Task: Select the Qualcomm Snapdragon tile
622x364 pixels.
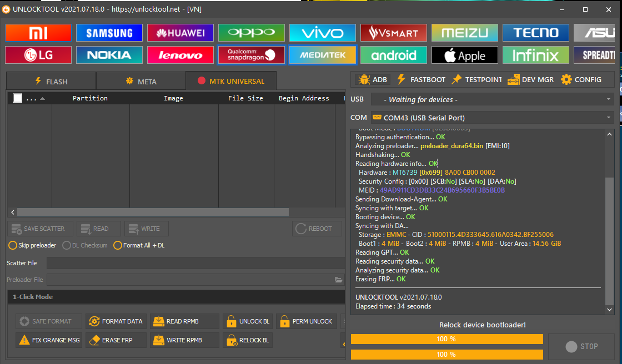Action: point(252,55)
